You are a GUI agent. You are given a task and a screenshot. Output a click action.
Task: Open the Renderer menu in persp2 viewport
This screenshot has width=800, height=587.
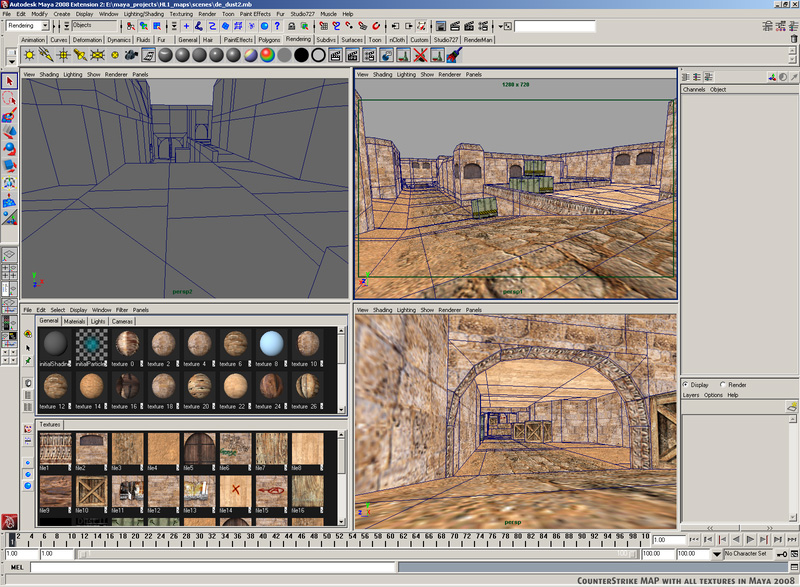(x=116, y=74)
